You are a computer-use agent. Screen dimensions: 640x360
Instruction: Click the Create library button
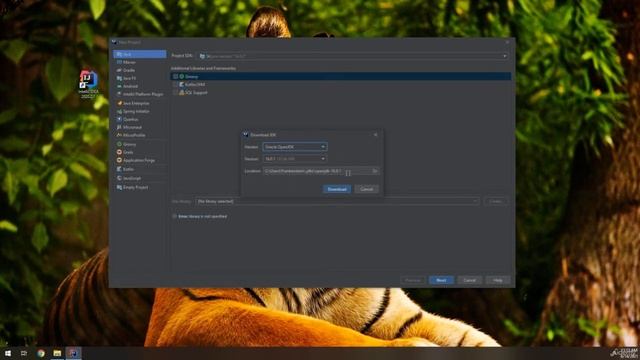[x=496, y=201]
